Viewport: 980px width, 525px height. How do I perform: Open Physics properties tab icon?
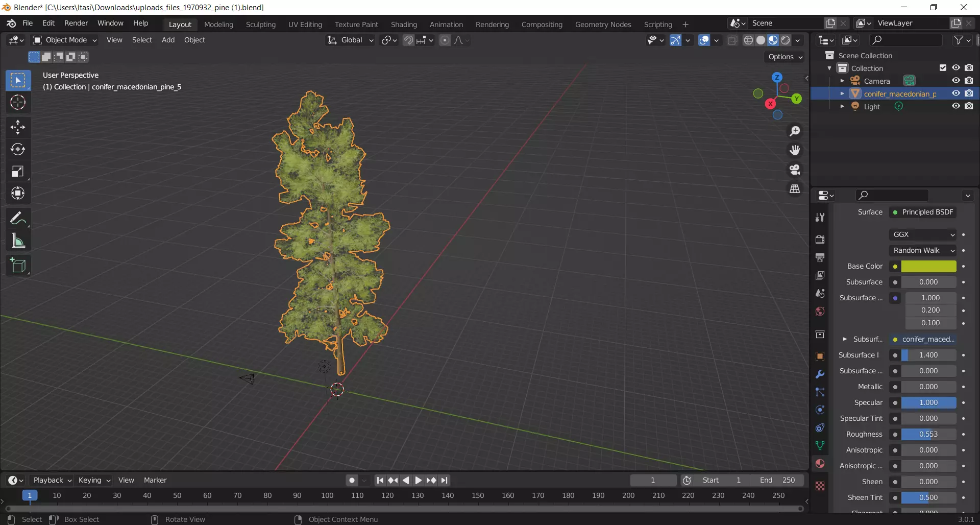pyautogui.click(x=820, y=410)
